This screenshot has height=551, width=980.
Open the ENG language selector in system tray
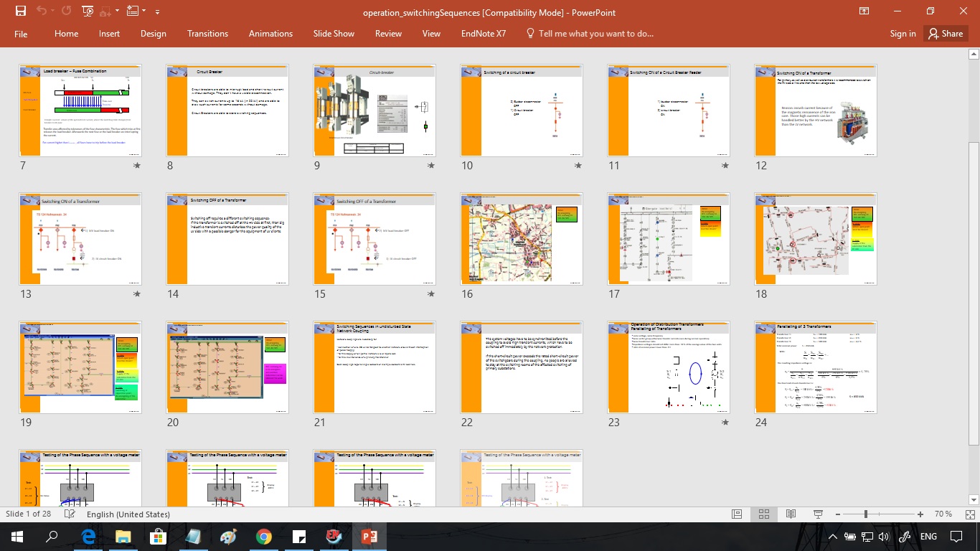click(x=928, y=536)
